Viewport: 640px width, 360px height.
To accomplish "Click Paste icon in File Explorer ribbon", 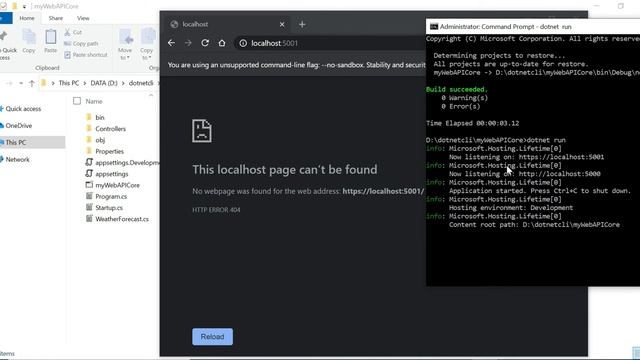I will pos(51,41).
